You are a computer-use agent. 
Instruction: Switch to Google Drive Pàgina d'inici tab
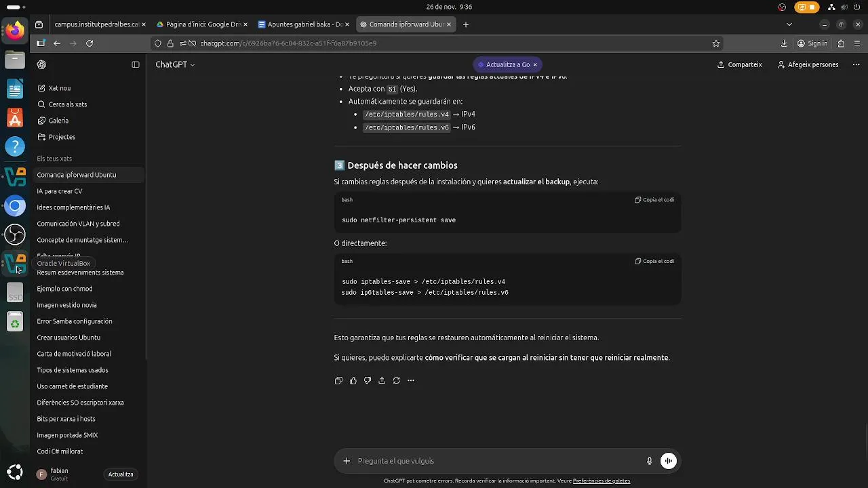coord(203,24)
